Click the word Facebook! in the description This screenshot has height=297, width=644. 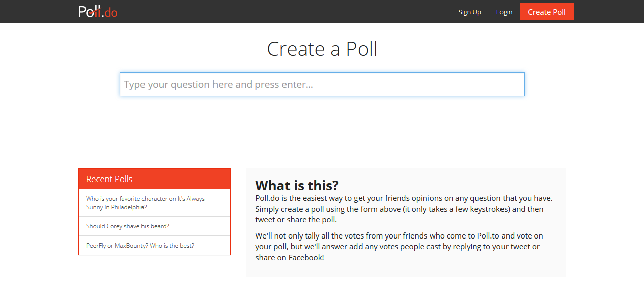(x=306, y=258)
